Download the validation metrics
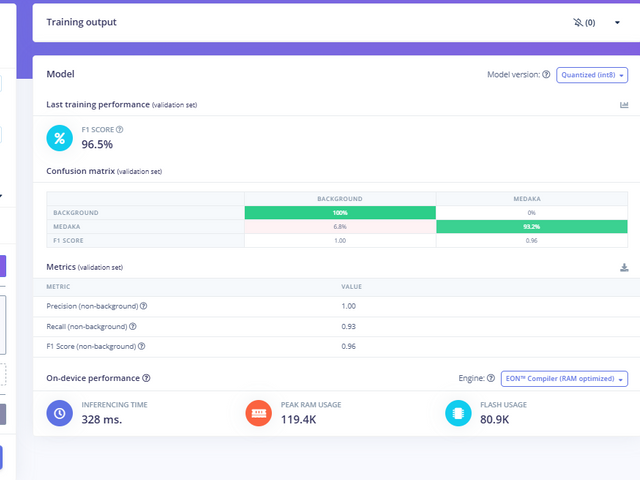Screen dimensions: 640x480 624,267
